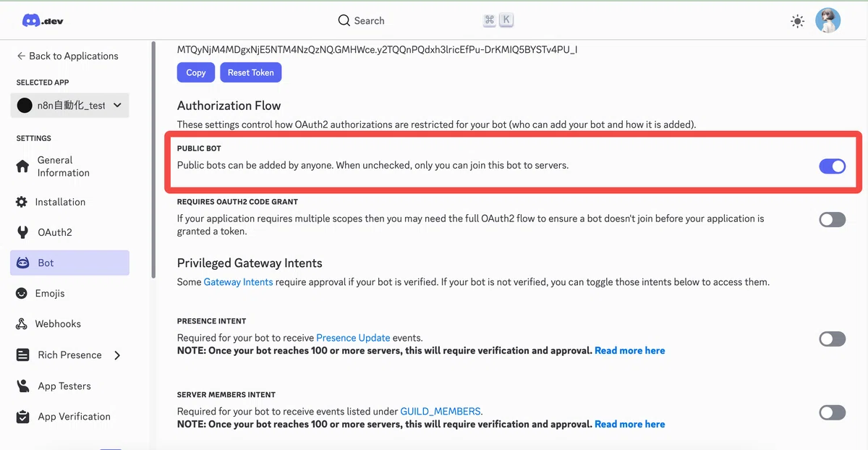Go back to Applications
Image resolution: width=868 pixels, height=450 pixels.
(x=67, y=56)
